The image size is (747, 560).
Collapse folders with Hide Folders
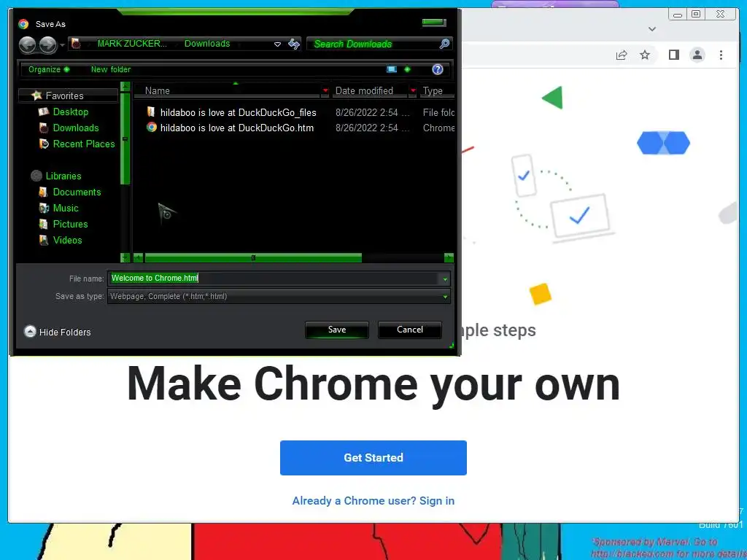(58, 332)
